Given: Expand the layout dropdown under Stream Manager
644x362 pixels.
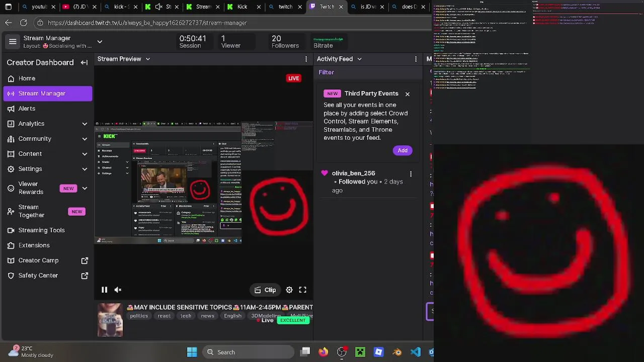Looking at the screenshot, I should [x=100, y=42].
